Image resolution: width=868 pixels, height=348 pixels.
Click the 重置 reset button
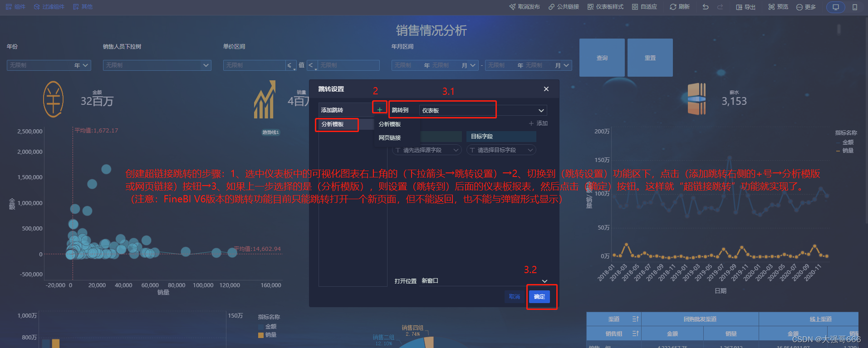(x=650, y=58)
